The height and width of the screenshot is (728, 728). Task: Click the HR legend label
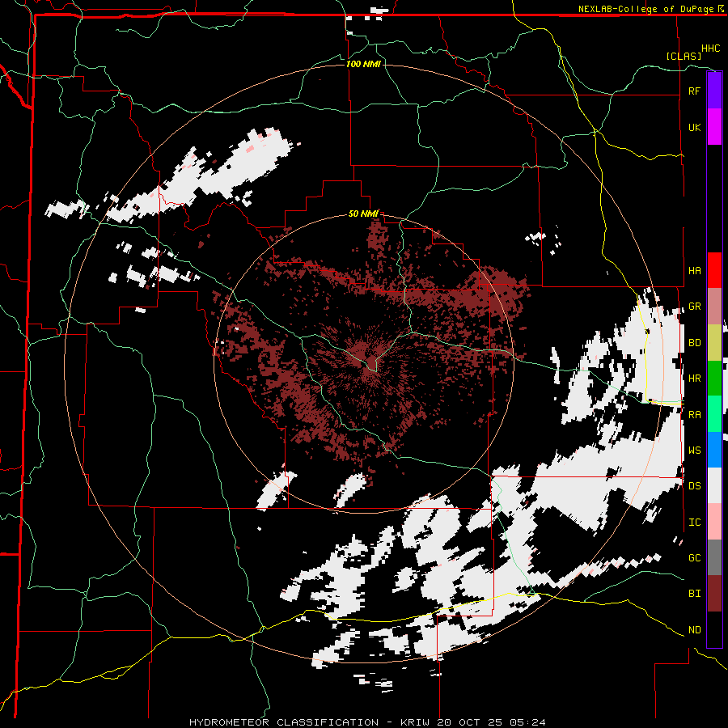coord(694,379)
